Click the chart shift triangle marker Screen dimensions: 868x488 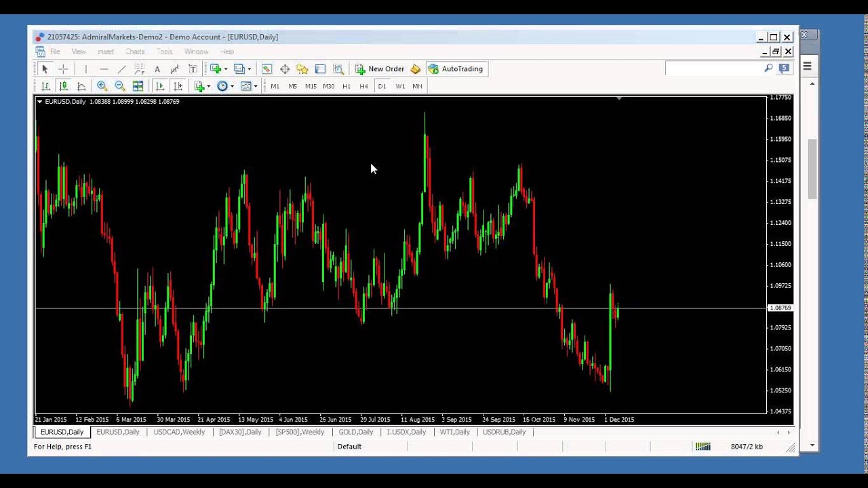618,99
